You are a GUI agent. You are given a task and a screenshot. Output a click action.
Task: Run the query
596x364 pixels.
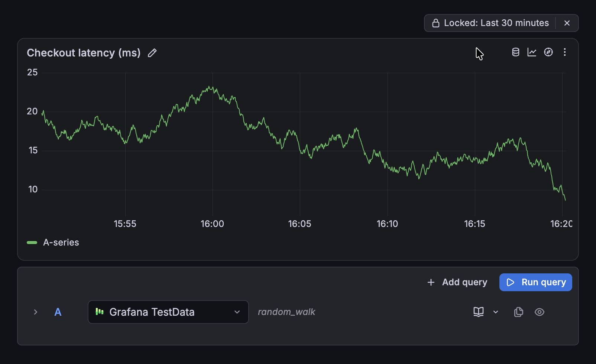pos(536,282)
